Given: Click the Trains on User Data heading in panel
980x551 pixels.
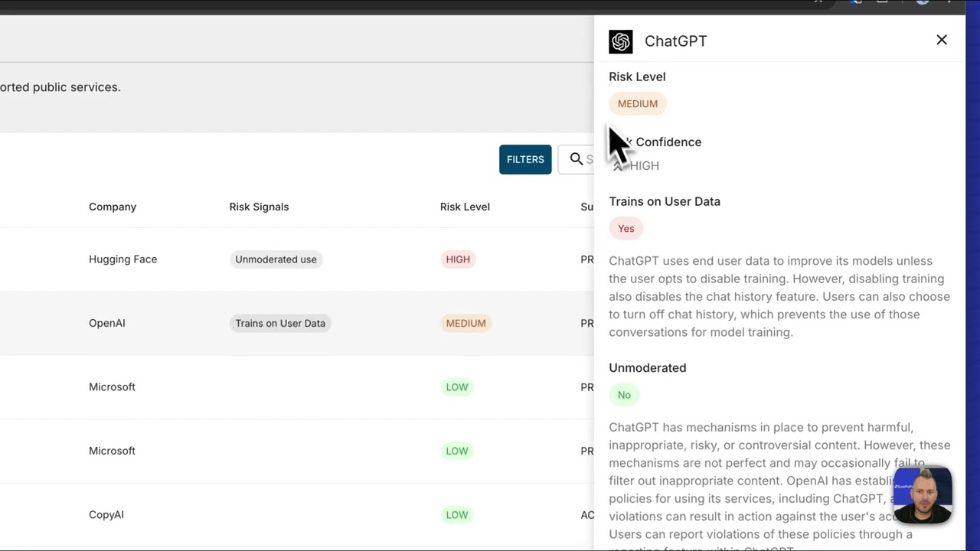Looking at the screenshot, I should click(x=665, y=201).
